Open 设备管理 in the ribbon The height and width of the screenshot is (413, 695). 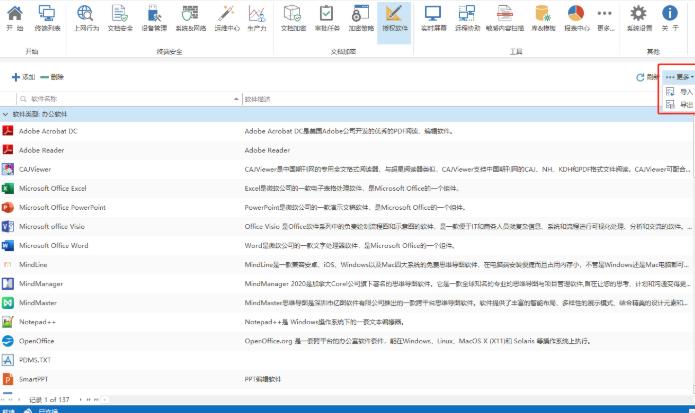[150, 18]
